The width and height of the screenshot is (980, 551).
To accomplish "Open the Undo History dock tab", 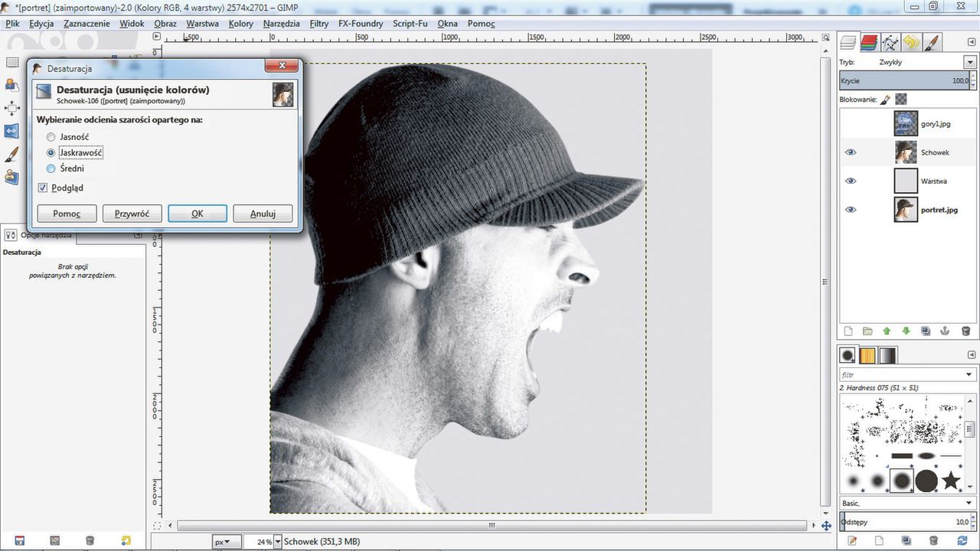I will pyautogui.click(x=910, y=42).
